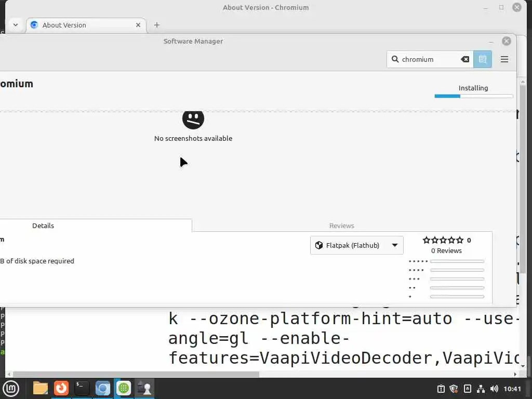532x399 pixels.
Task: Click ozone-platform-hint=auto text in Chromium
Action: coord(320,318)
